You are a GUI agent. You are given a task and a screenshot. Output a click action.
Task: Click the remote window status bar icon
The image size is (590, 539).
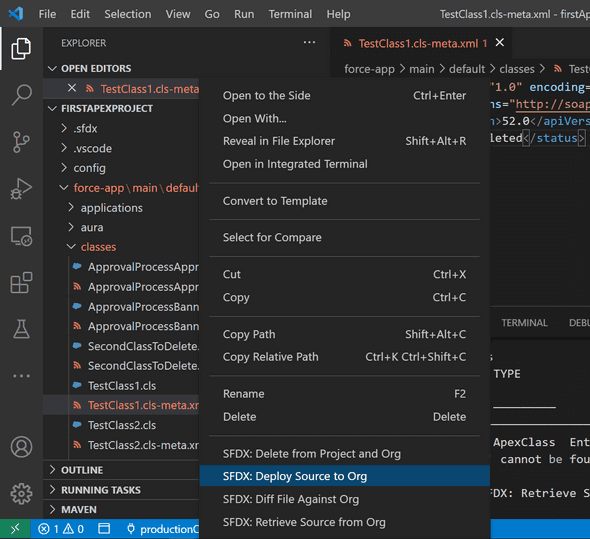15,529
